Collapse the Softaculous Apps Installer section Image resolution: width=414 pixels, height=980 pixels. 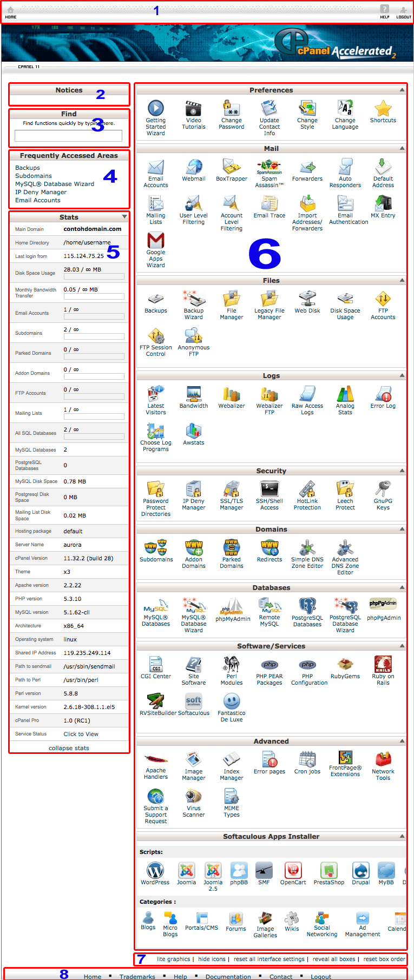point(402,836)
